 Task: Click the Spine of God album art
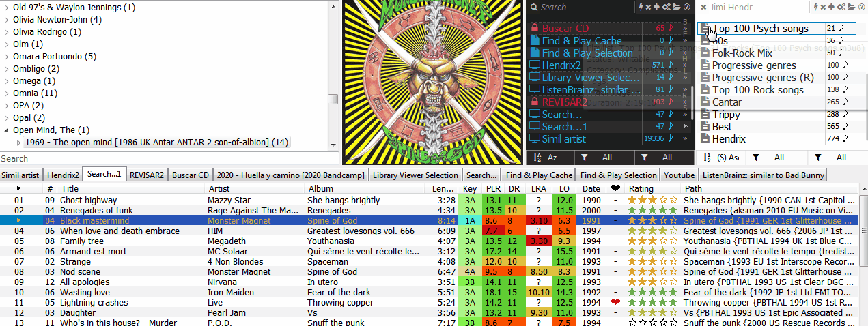pyautogui.click(x=434, y=82)
